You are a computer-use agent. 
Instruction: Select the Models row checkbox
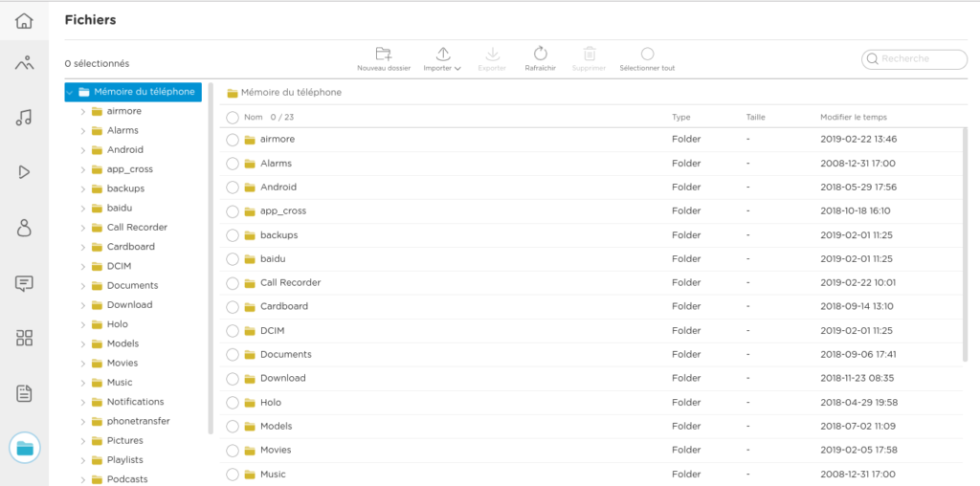[233, 427]
